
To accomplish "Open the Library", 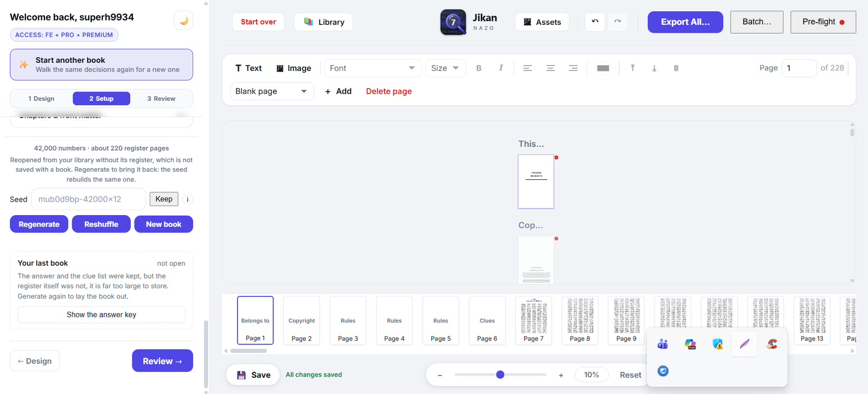I will 324,22.
